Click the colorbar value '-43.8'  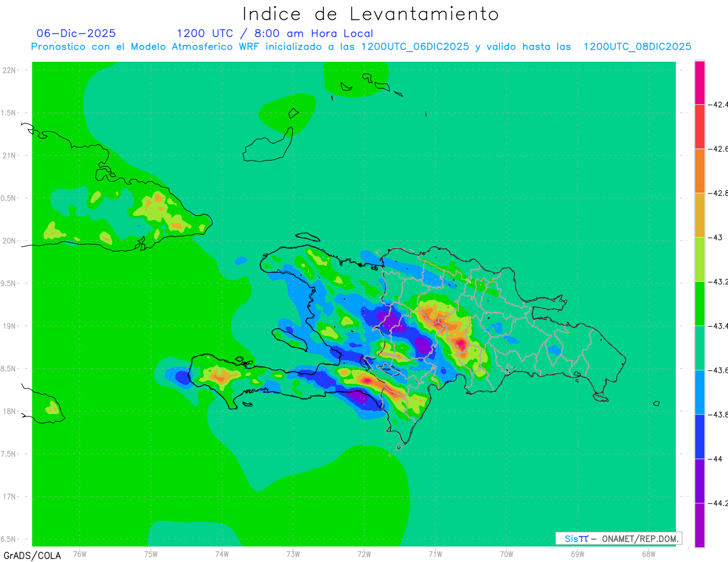718,415
